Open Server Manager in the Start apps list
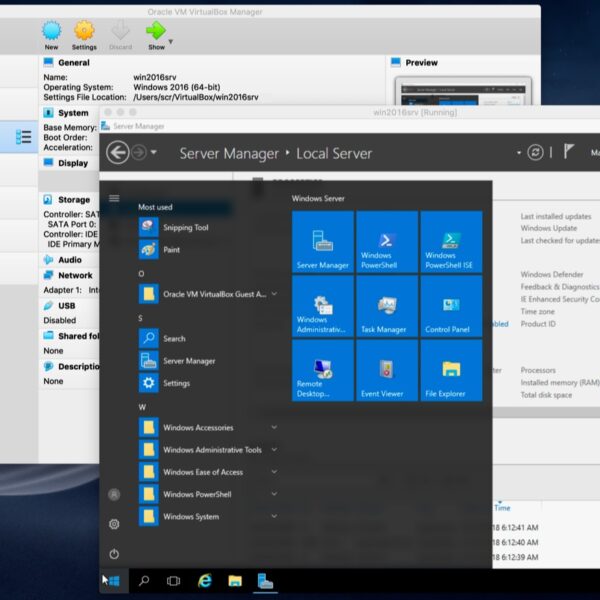 coord(209,360)
